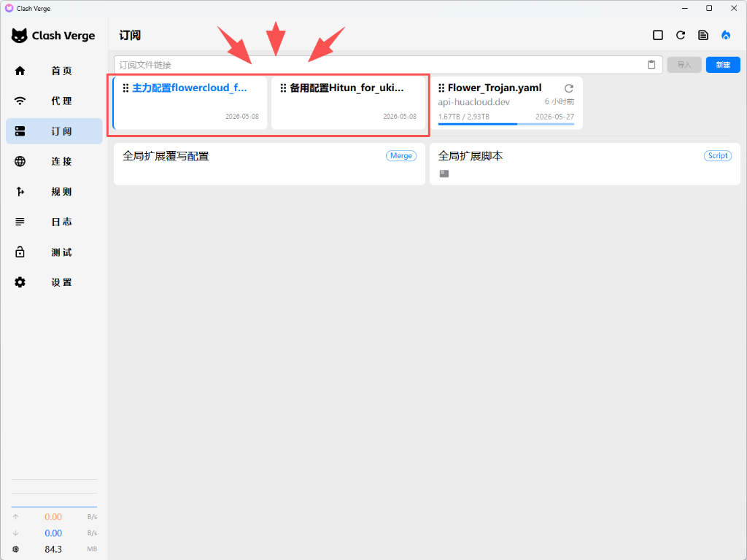
Task: Select the 主力配置flowercloud profile card
Action: pos(190,103)
